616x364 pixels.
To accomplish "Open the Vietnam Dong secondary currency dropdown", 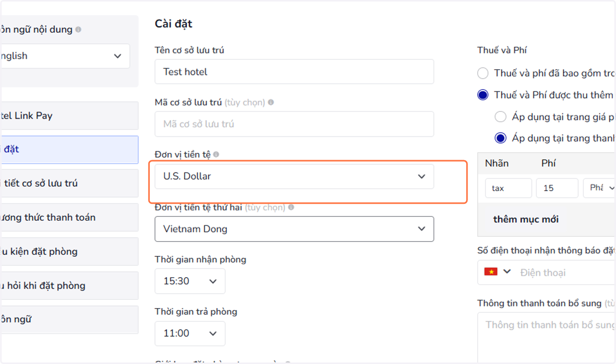I will point(294,229).
